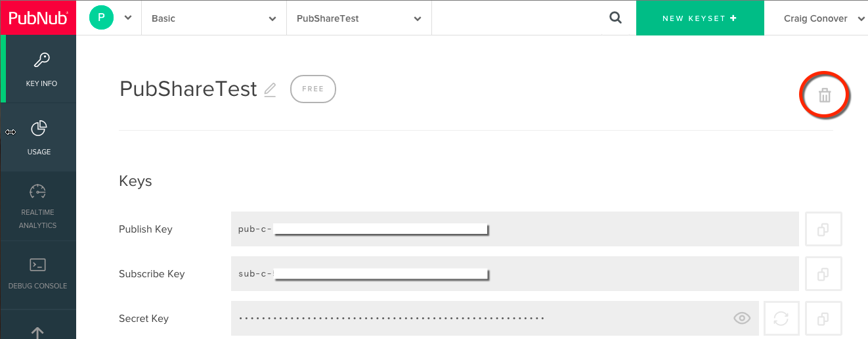Open the green P account avatar
Screen dimensions: 868x339
click(101, 18)
